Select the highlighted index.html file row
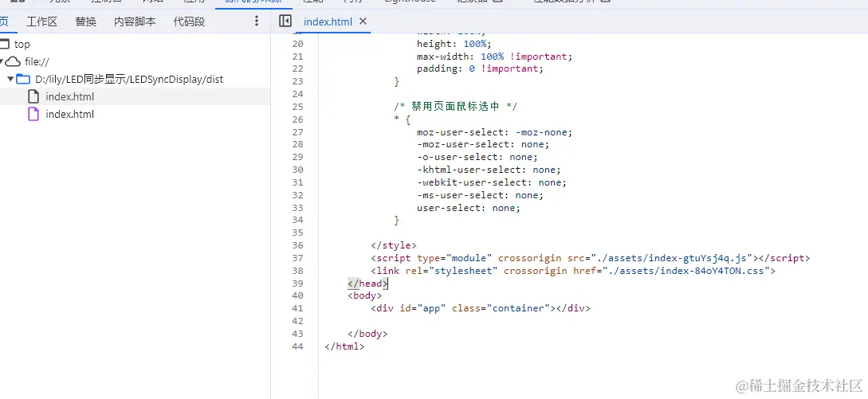This screenshot has width=868, height=399. click(135, 97)
